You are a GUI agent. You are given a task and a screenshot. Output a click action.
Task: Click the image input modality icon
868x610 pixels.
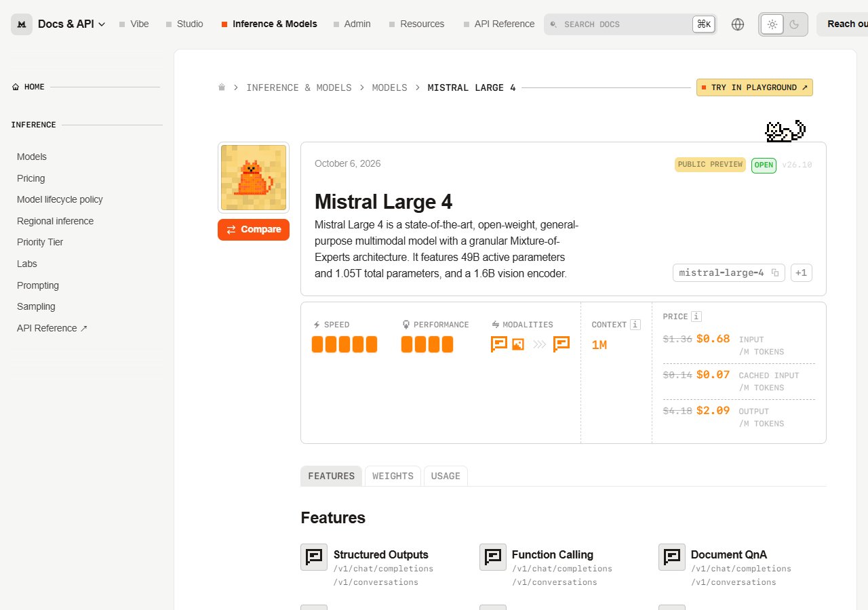[x=518, y=344]
